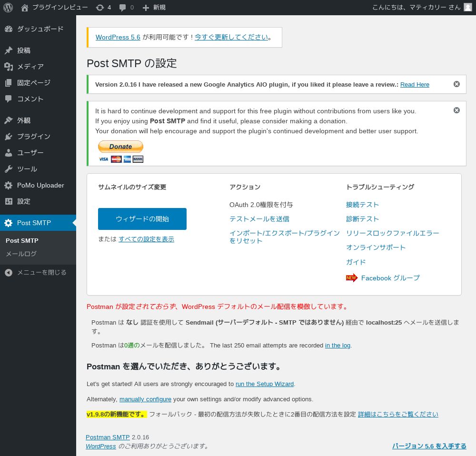Click the NEW arrow badge icon

click(352, 278)
